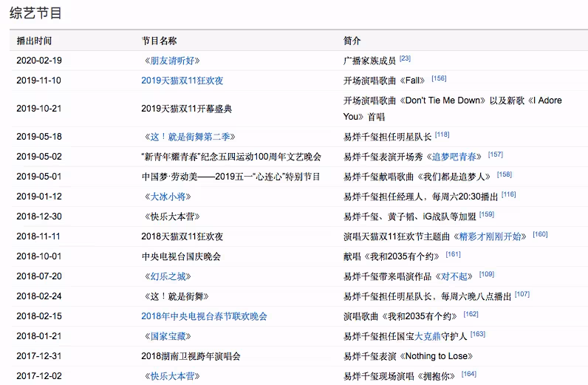
Task: Select the date 2018-11-11
Action: pos(38,236)
